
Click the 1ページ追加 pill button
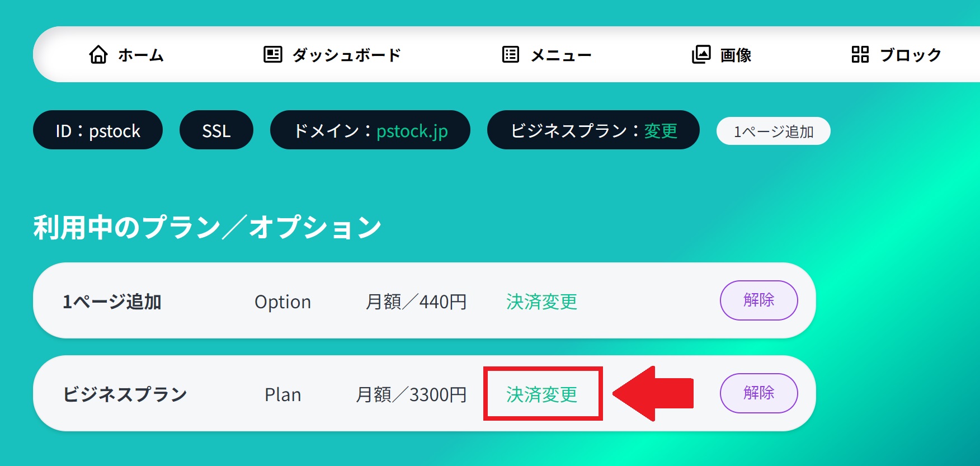(x=774, y=131)
